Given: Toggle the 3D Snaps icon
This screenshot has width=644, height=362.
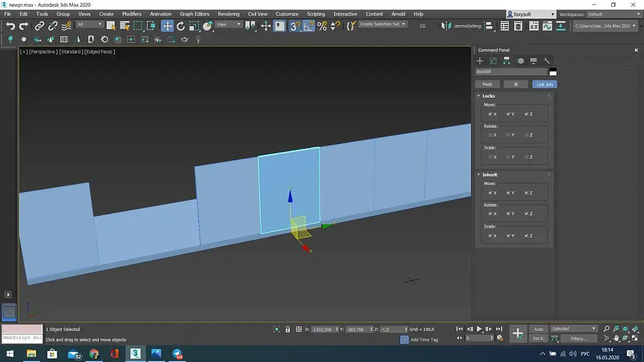Looking at the screenshot, I should [295, 26].
